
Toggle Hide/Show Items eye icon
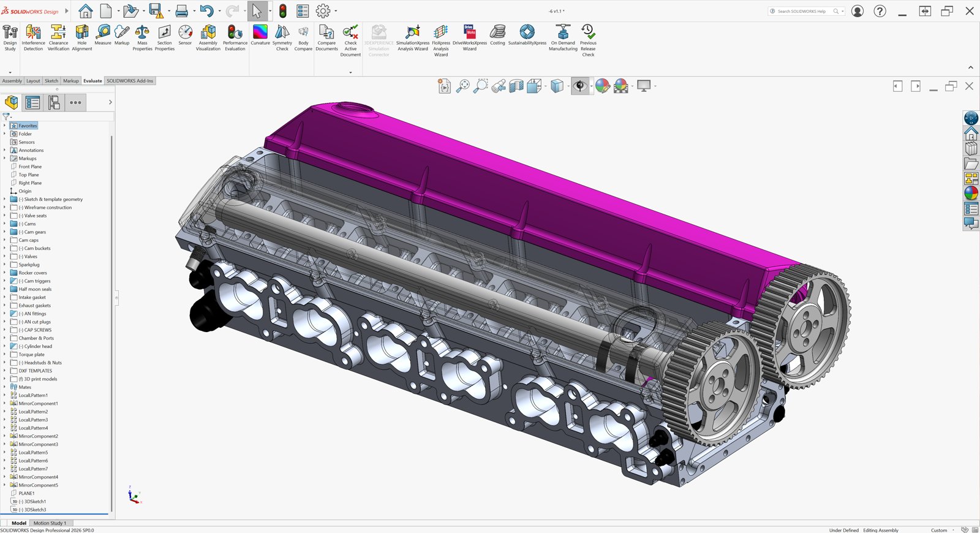[x=579, y=86]
